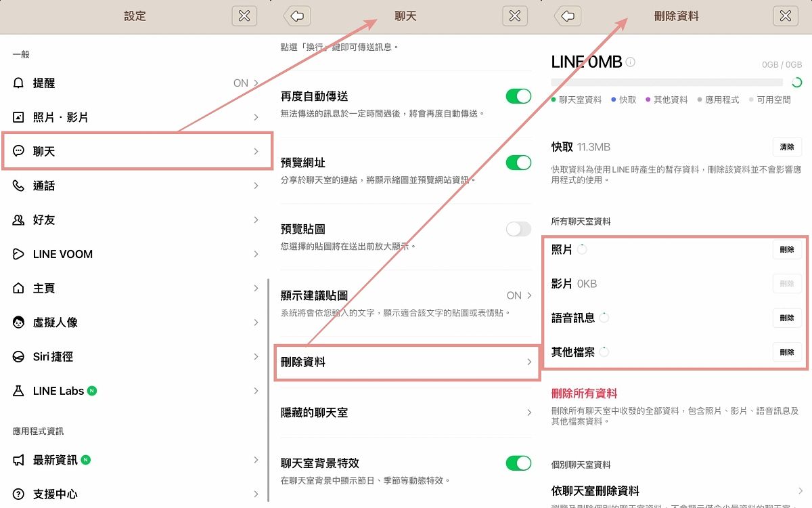Screen dimensions: 812x508
Task: Click the flask icon for LINE Labs
Action: (18, 391)
